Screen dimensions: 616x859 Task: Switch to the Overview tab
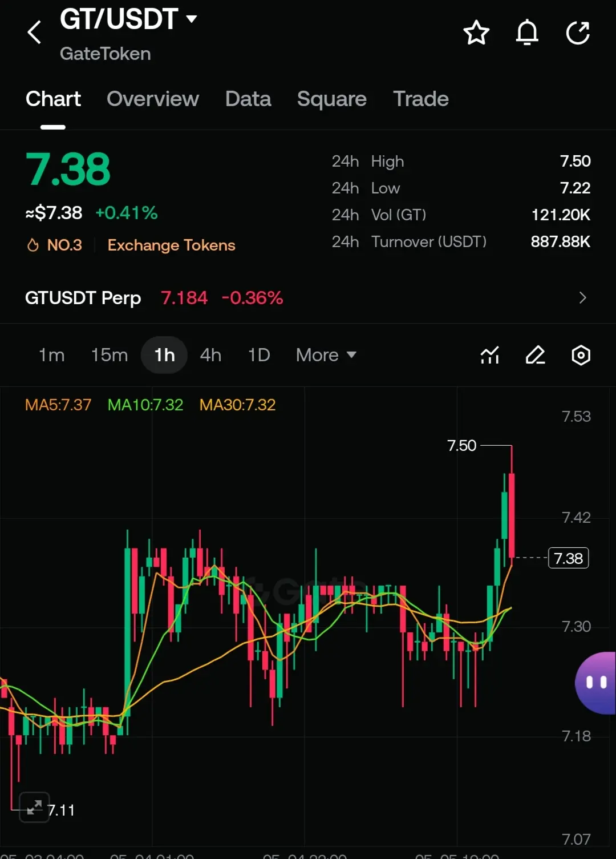pos(153,99)
